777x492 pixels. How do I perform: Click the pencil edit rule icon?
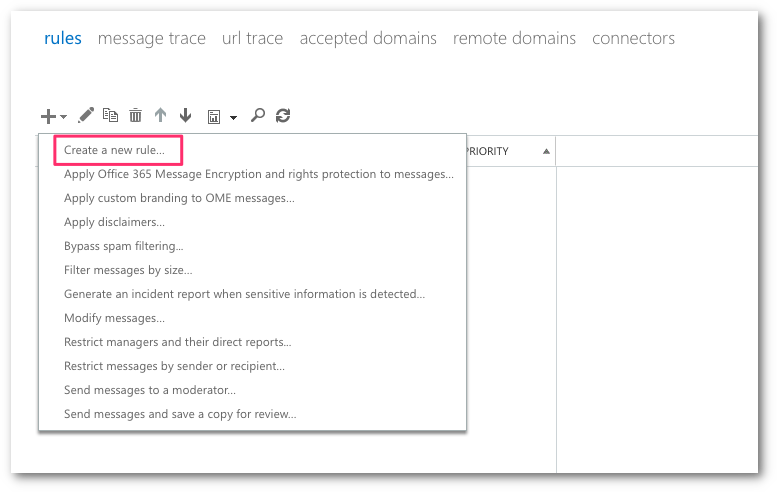pos(86,116)
